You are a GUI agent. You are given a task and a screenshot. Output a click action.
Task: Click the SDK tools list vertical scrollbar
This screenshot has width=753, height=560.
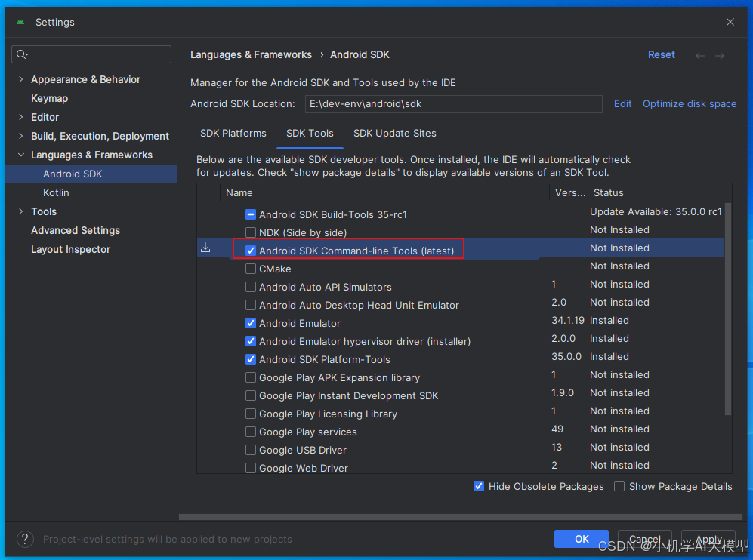(728, 309)
